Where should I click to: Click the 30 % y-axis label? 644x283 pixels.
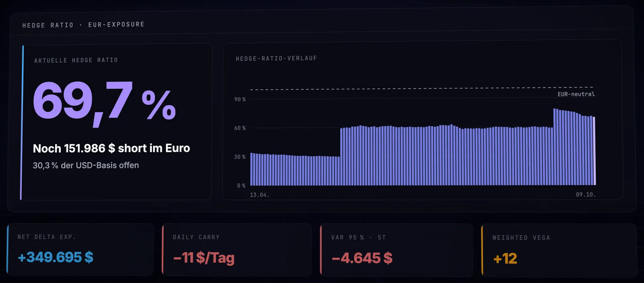coord(240,157)
